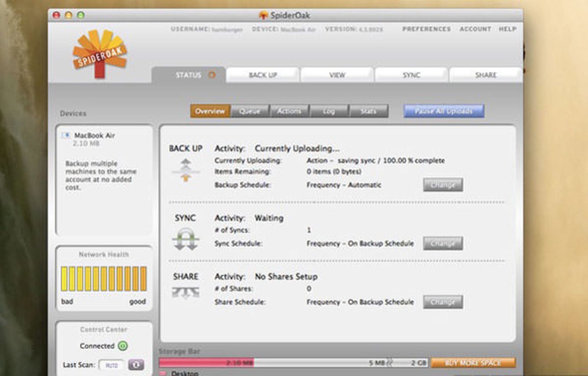Click '0 items (0 bytes)' remaining text
The height and width of the screenshot is (376, 588).
click(334, 171)
